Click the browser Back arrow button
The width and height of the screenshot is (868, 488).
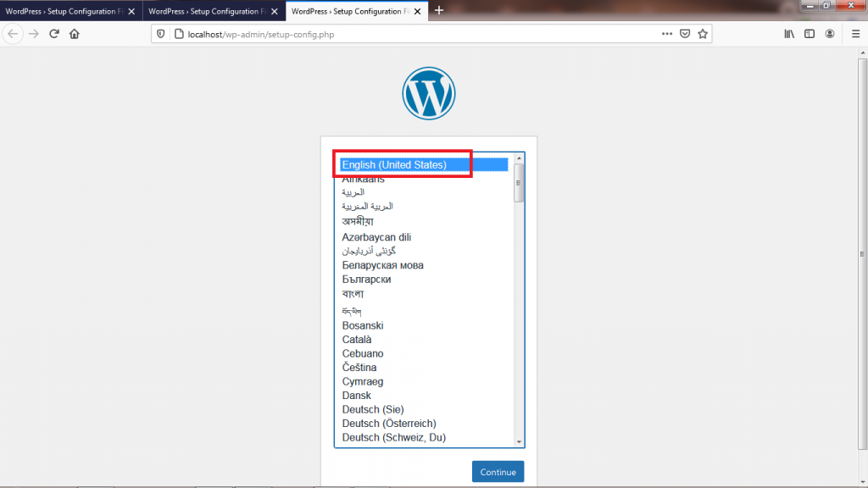(13, 34)
